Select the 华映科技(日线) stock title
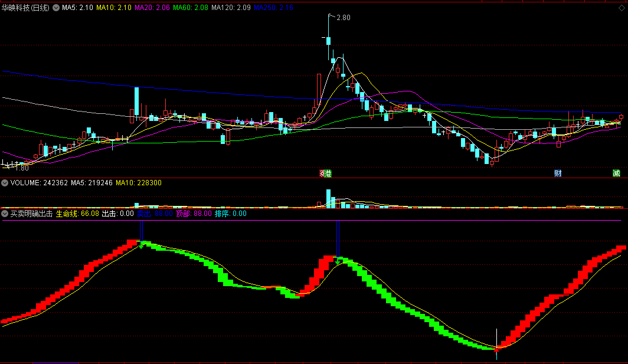The height and width of the screenshot is (364, 628). pyautogui.click(x=25, y=8)
